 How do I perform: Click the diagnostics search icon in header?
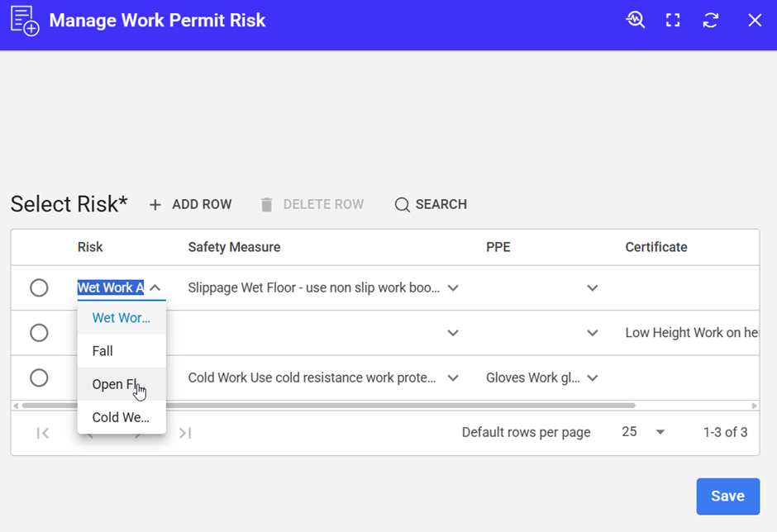click(635, 21)
